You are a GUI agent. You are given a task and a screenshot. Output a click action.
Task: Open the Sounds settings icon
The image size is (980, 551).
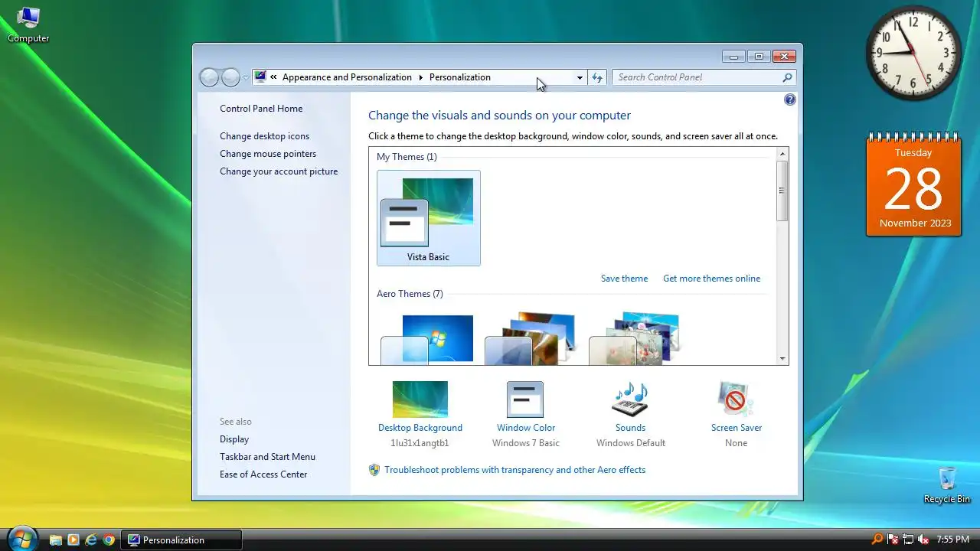[x=630, y=399]
